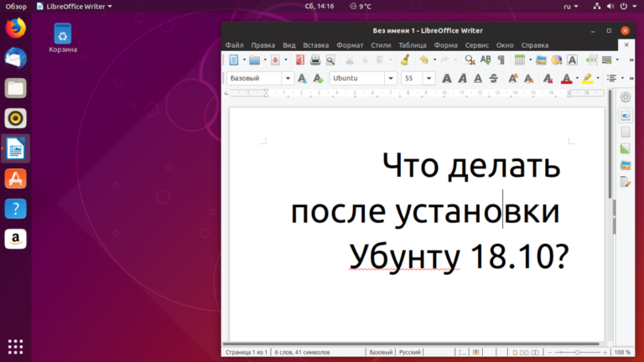Open the Файл menu

(x=234, y=45)
